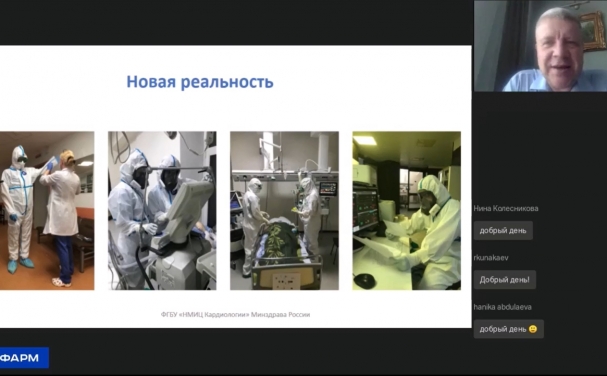Click the framed painting behind the speaker
Image resolution: width=607 pixels, height=376 pixels.
[592, 31]
